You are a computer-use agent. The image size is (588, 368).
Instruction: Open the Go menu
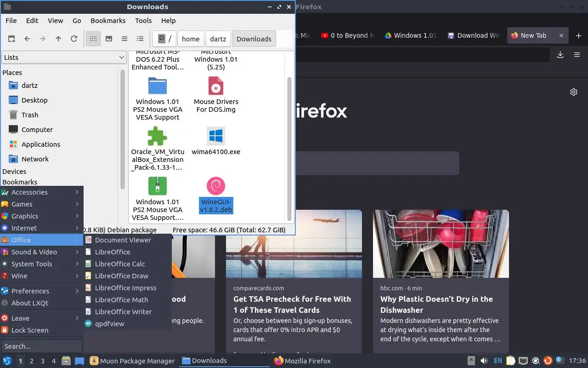coord(77,21)
